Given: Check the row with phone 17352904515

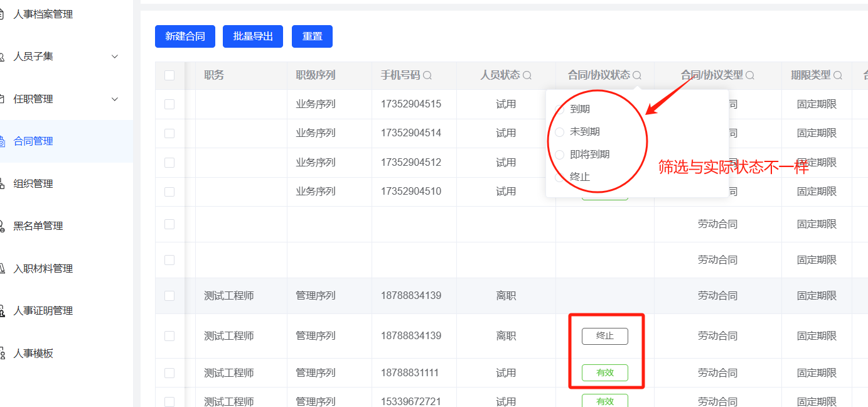Looking at the screenshot, I should coord(169,104).
